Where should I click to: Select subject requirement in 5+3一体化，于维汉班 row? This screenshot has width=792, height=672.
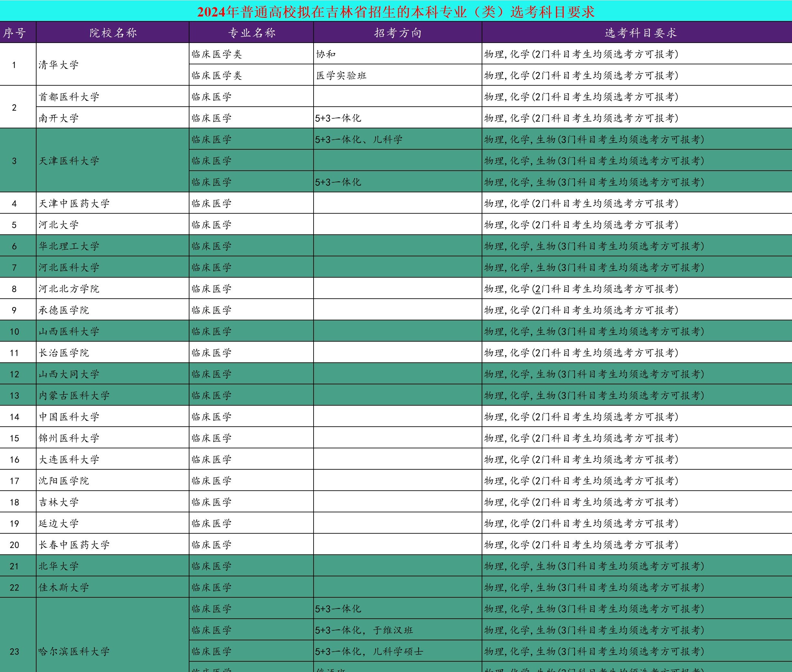pyautogui.click(x=637, y=630)
